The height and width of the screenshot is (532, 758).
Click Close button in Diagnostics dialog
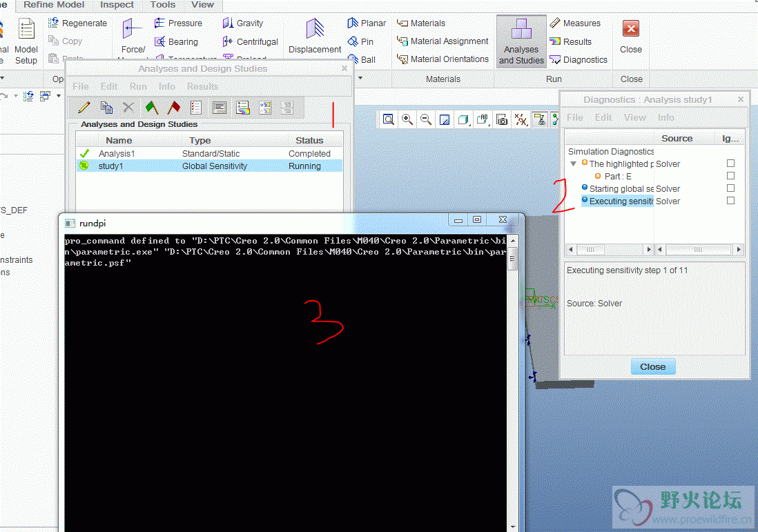[x=652, y=367]
